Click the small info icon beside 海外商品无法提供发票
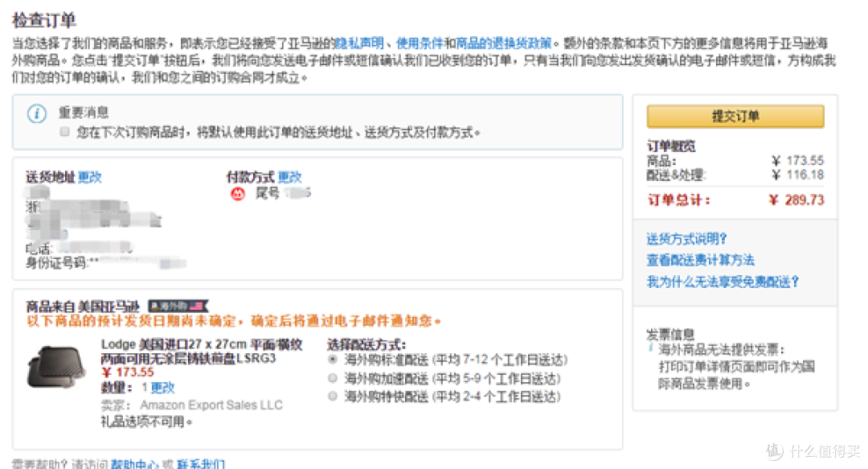Viewport: 868px width, 469px height. pos(651,348)
